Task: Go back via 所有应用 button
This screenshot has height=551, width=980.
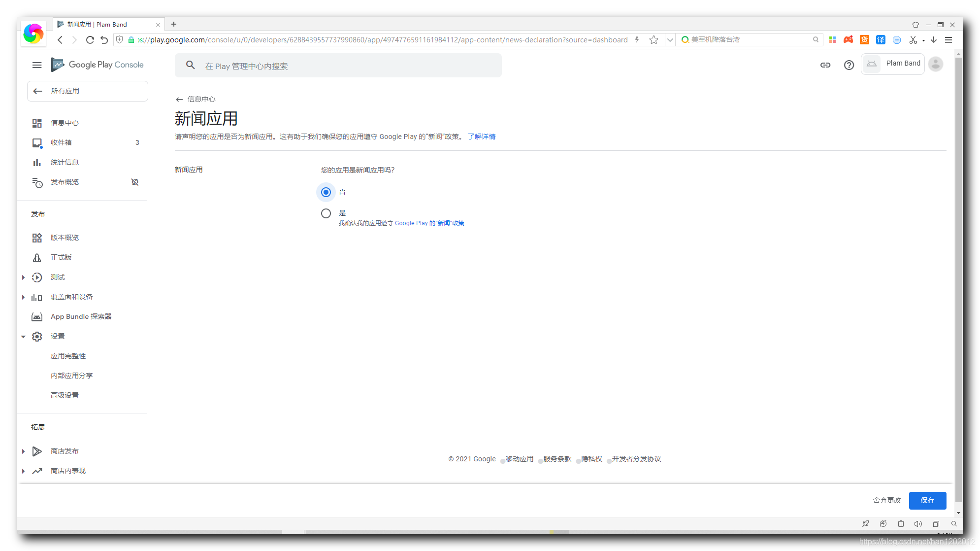Action: (87, 91)
